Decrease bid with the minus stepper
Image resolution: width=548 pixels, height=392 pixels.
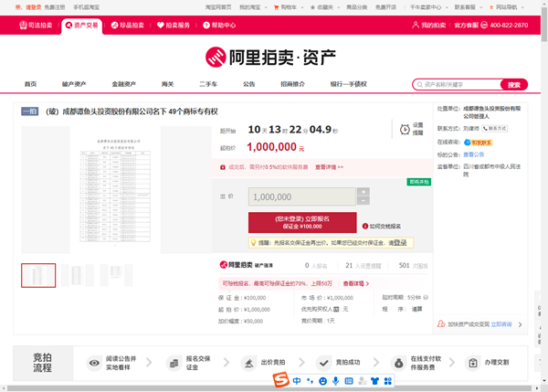click(364, 201)
